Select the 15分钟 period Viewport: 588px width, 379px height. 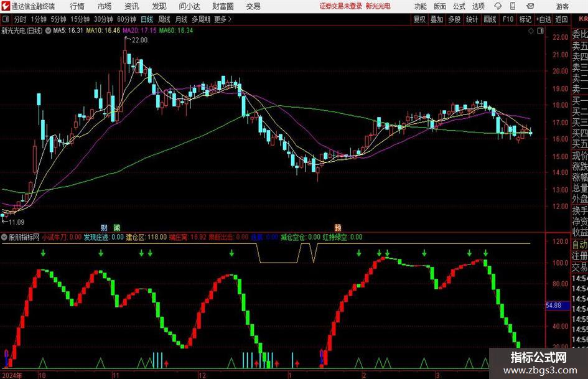pyautogui.click(x=80, y=19)
